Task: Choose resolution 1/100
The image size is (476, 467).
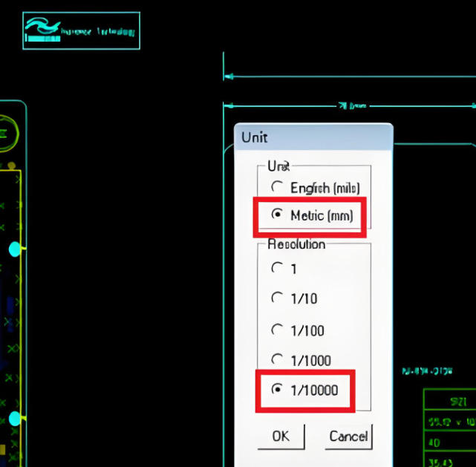Action: pyautogui.click(x=298, y=330)
